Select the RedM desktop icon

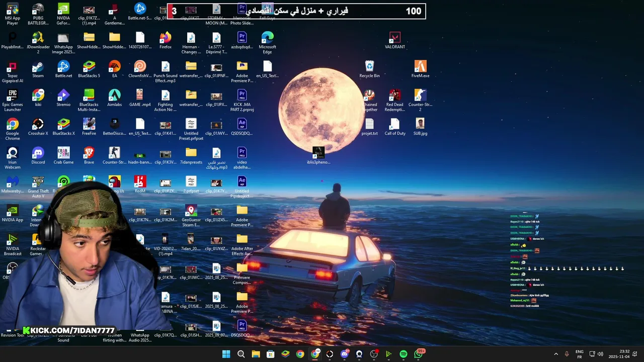click(140, 185)
